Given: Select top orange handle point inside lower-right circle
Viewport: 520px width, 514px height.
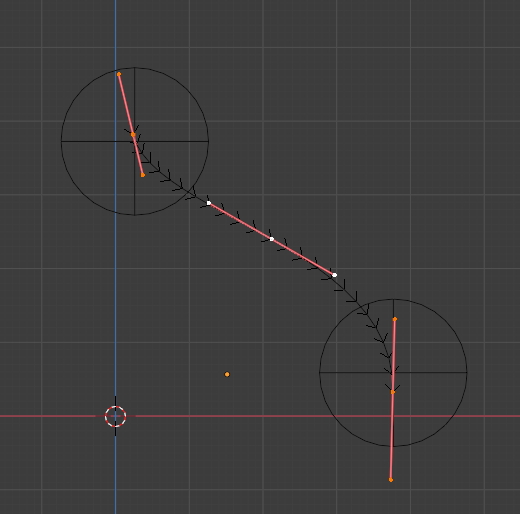Looking at the screenshot, I should (x=395, y=319).
